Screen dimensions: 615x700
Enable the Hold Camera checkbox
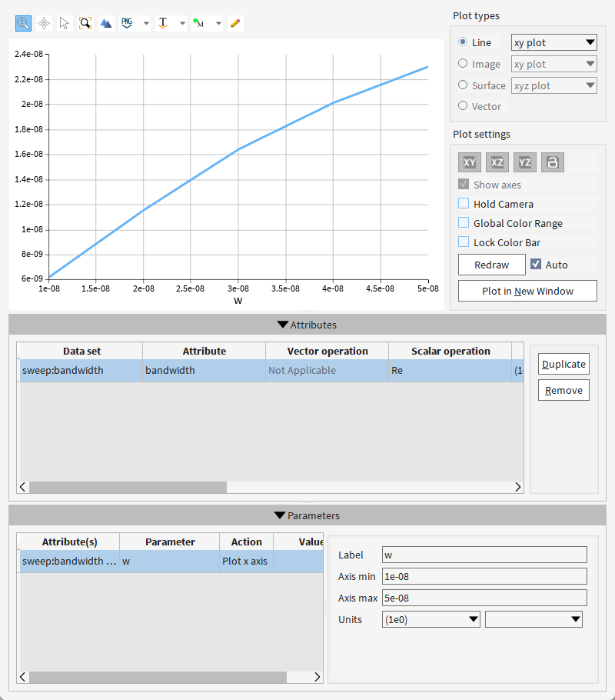click(464, 204)
